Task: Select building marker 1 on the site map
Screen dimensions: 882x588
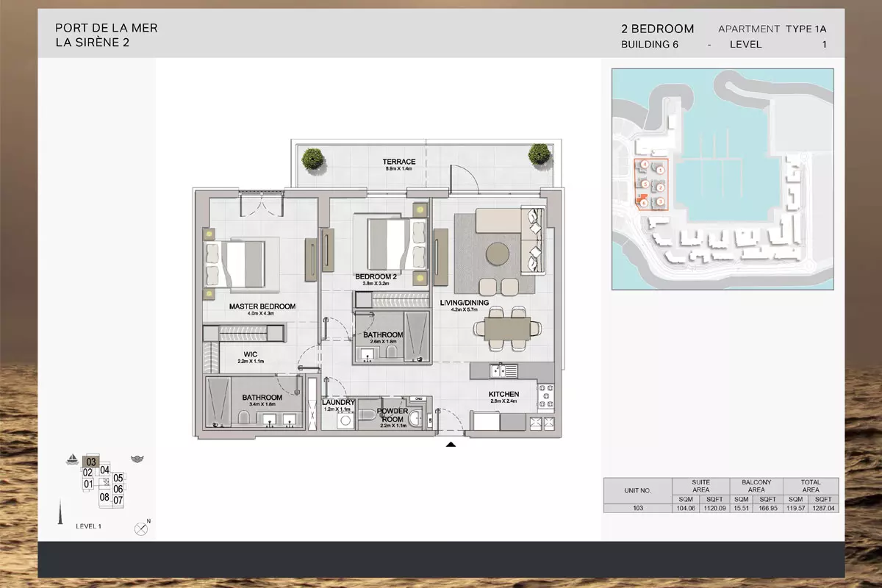Action: coord(660,171)
